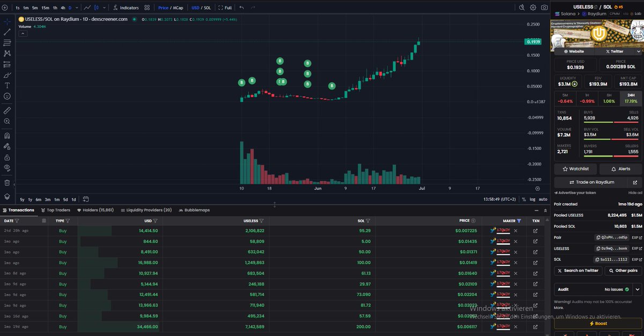
Task: Open the TYPE column filter
Action: click(x=67, y=220)
